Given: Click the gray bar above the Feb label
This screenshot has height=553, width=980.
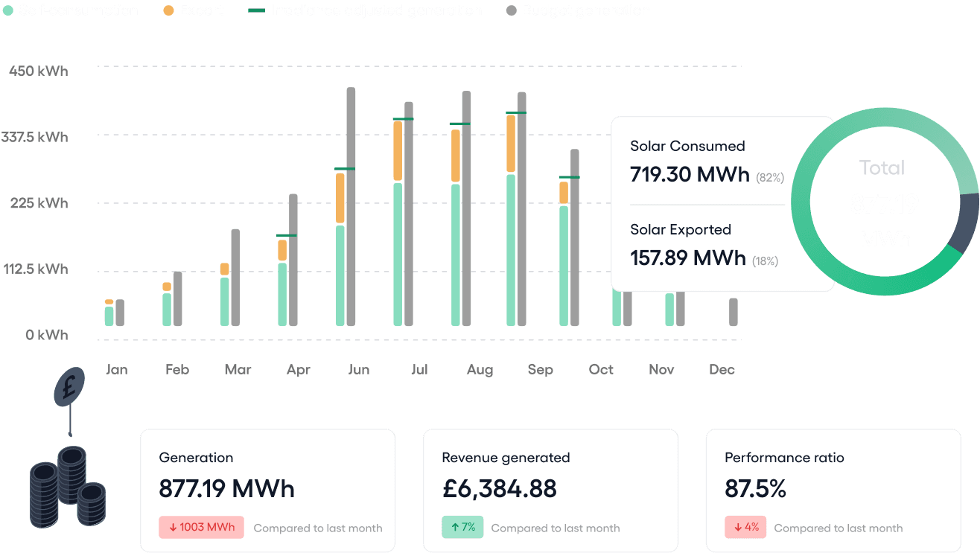Looking at the screenshot, I should pyautogui.click(x=177, y=298).
